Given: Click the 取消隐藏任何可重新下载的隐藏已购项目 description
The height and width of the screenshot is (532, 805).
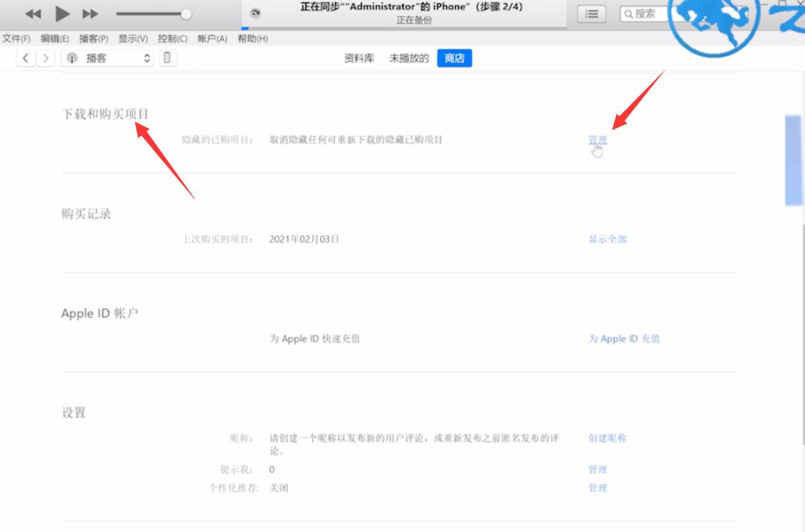Looking at the screenshot, I should (x=356, y=140).
